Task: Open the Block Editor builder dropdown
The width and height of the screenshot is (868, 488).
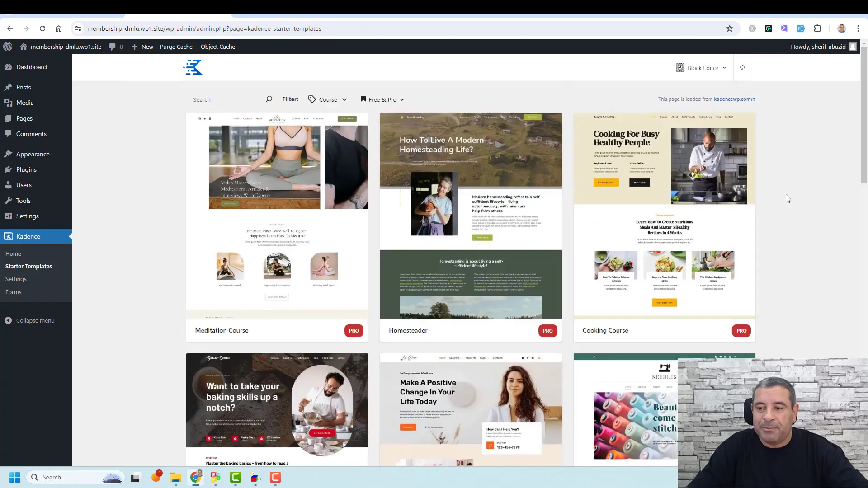Action: tap(701, 68)
